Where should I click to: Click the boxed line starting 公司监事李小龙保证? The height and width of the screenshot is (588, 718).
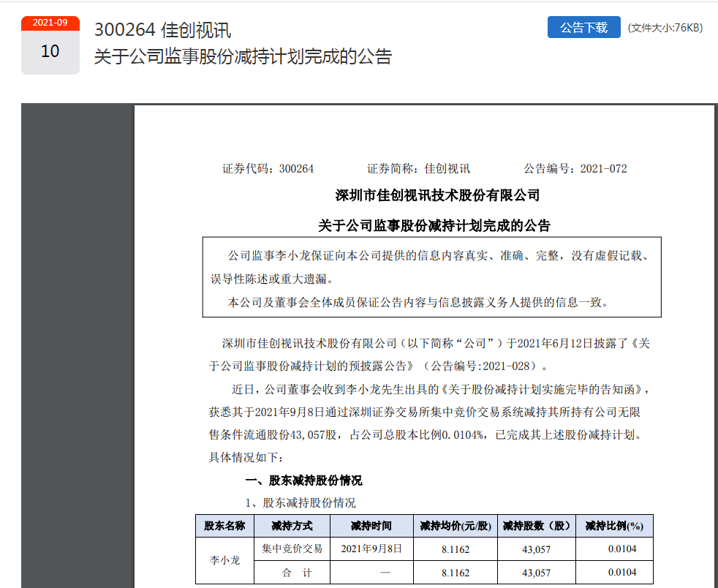pyautogui.click(x=438, y=255)
